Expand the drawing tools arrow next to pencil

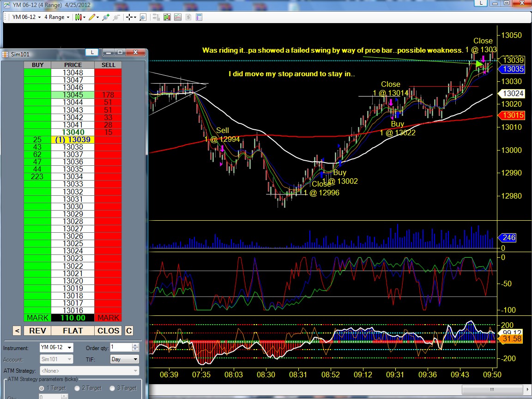coord(98,17)
